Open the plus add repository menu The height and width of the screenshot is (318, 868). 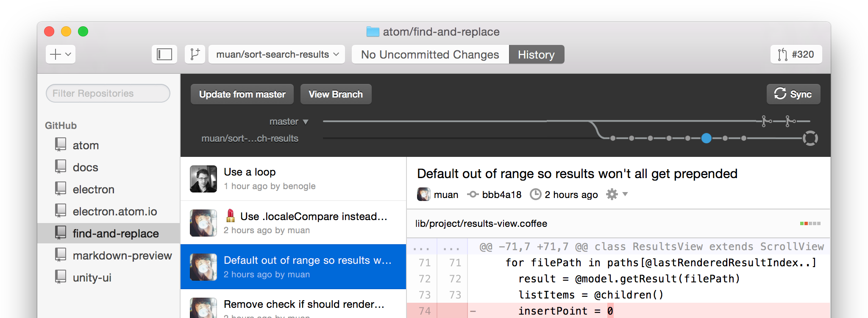61,54
